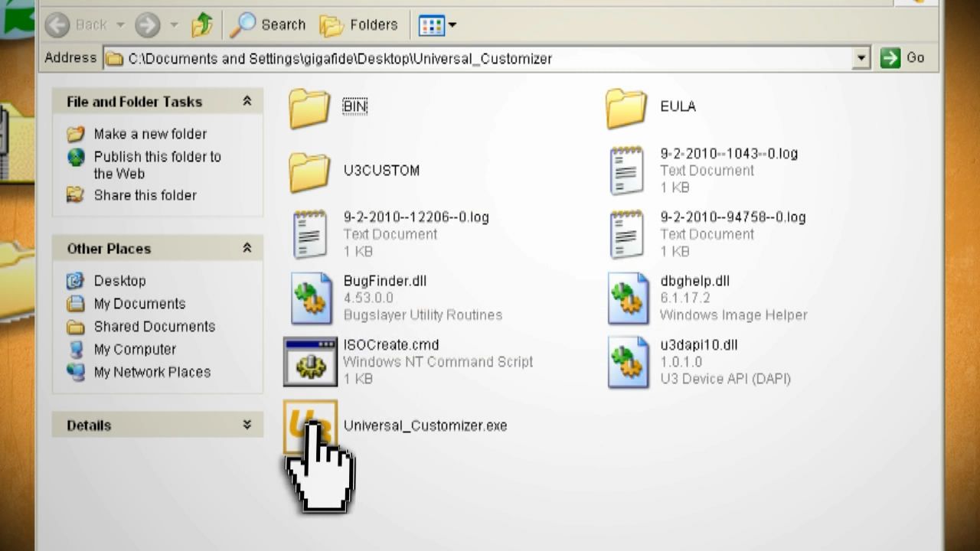Collapse the Other Places panel
This screenshot has width=980, height=551.
click(x=247, y=248)
